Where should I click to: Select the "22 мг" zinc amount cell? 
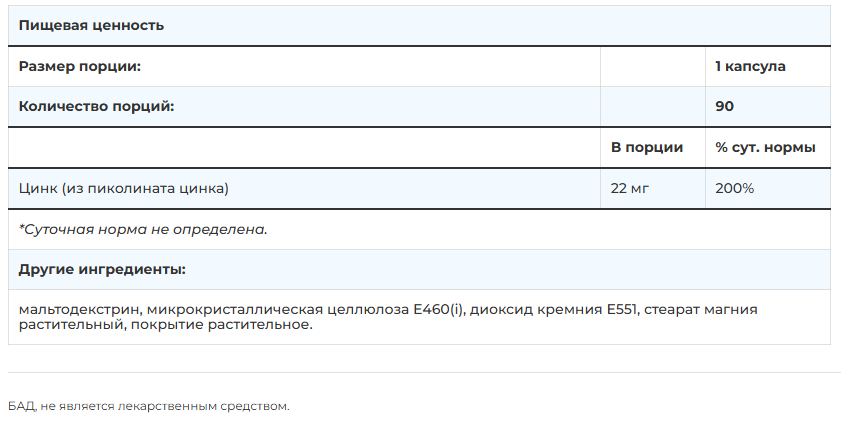coord(630,188)
